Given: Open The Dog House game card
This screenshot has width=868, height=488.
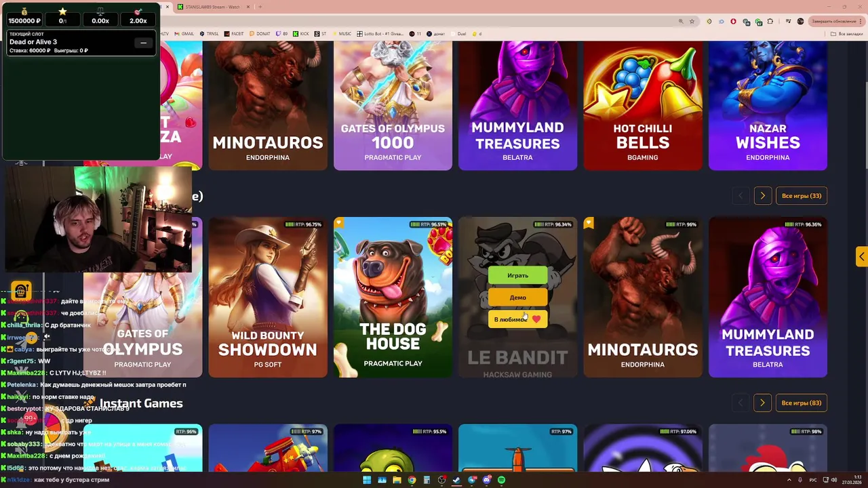Looking at the screenshot, I should pos(393,297).
